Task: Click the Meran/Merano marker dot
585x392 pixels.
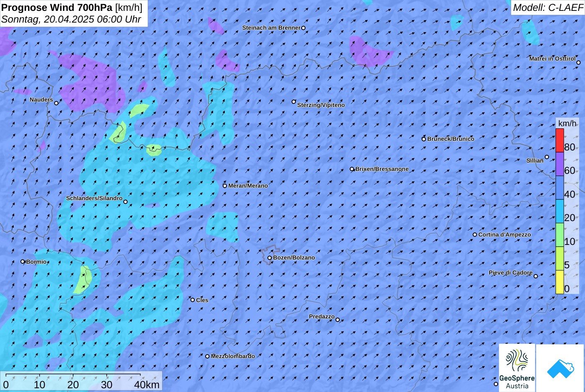Action: (225, 186)
